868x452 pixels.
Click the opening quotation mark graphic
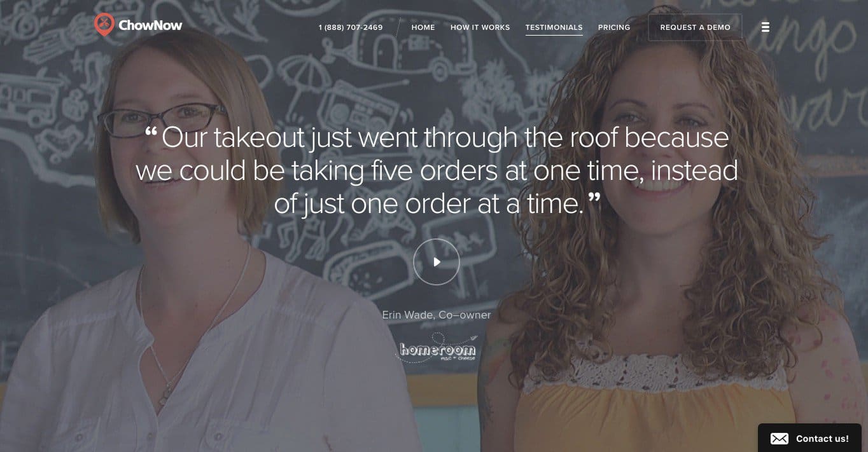pyautogui.click(x=151, y=133)
